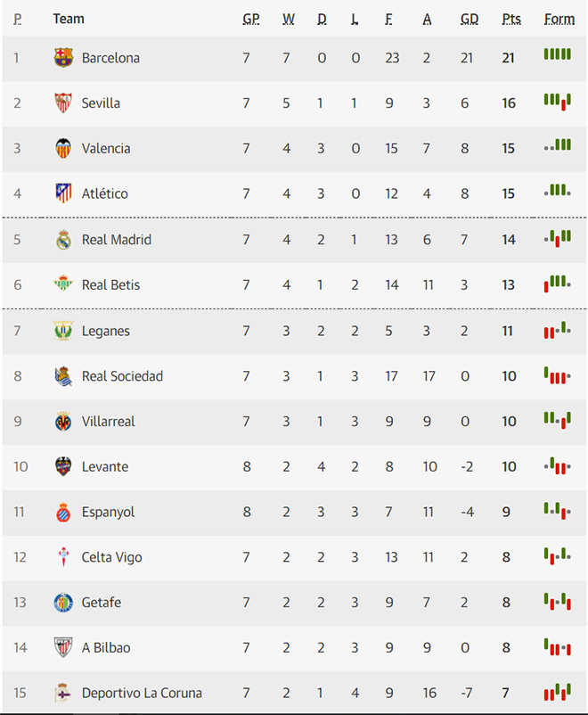Click the Real Madrid club crest

click(63, 240)
